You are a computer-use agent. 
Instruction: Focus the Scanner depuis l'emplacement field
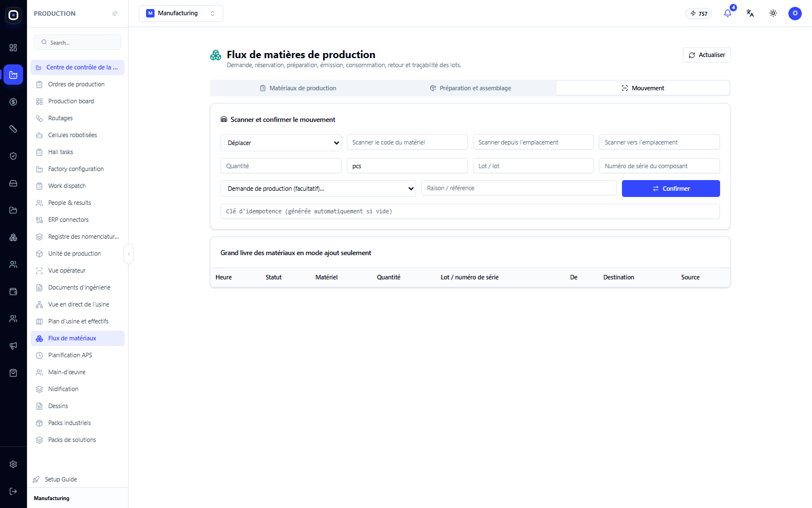click(x=533, y=142)
